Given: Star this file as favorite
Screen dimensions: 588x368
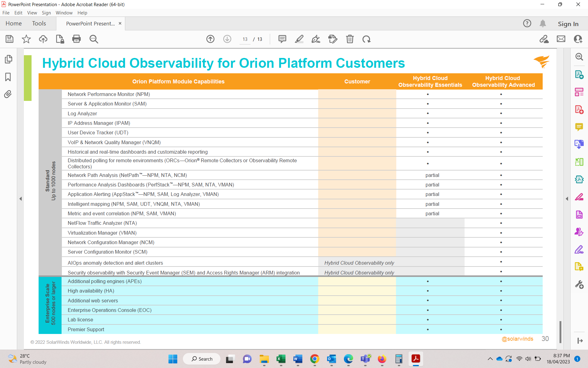Looking at the screenshot, I should [x=26, y=39].
